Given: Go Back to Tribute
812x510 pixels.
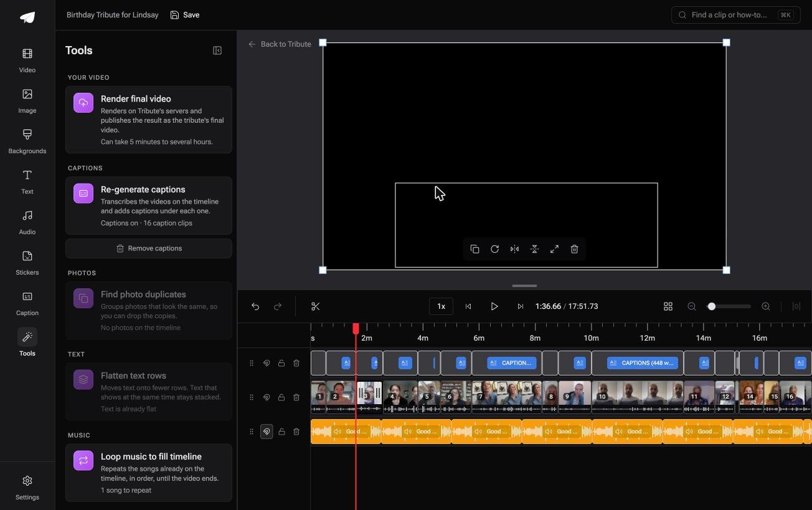Looking at the screenshot, I should click(x=280, y=44).
